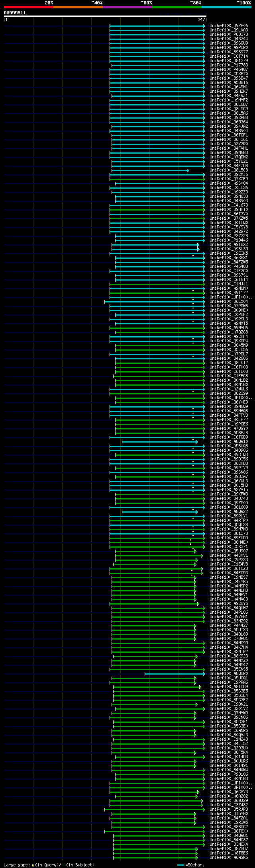
Task: Select label UniRef100_P46488
Action: (x=229, y=267)
